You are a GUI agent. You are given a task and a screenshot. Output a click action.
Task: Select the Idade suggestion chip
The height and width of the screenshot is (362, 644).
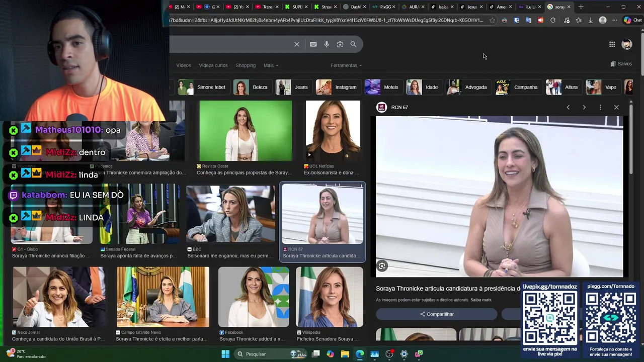click(x=424, y=87)
